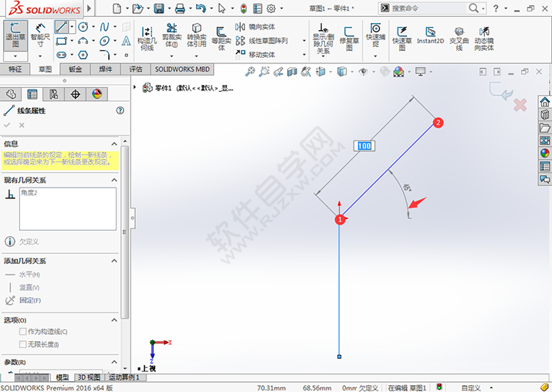Open the ConfigurationManager panel tab

point(53,94)
